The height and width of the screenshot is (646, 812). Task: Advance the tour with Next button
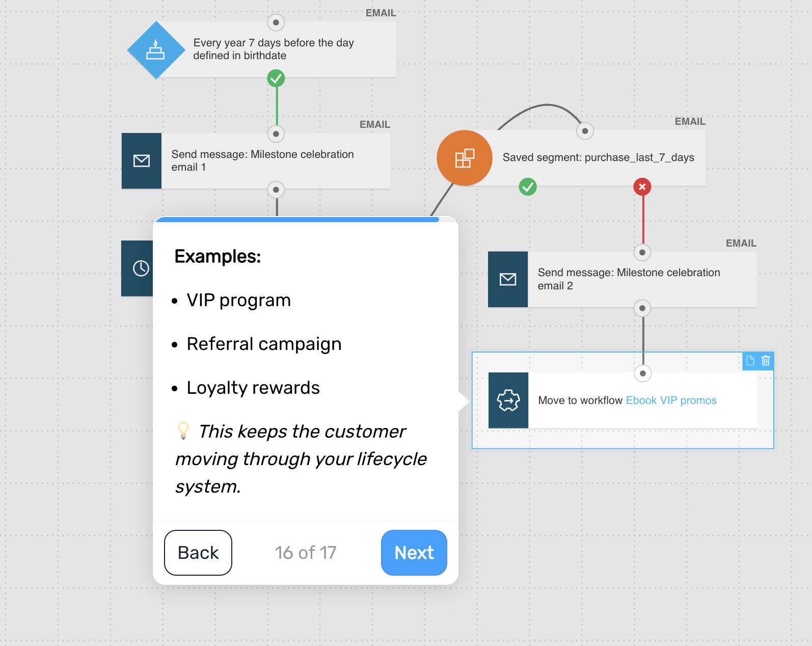tap(414, 553)
